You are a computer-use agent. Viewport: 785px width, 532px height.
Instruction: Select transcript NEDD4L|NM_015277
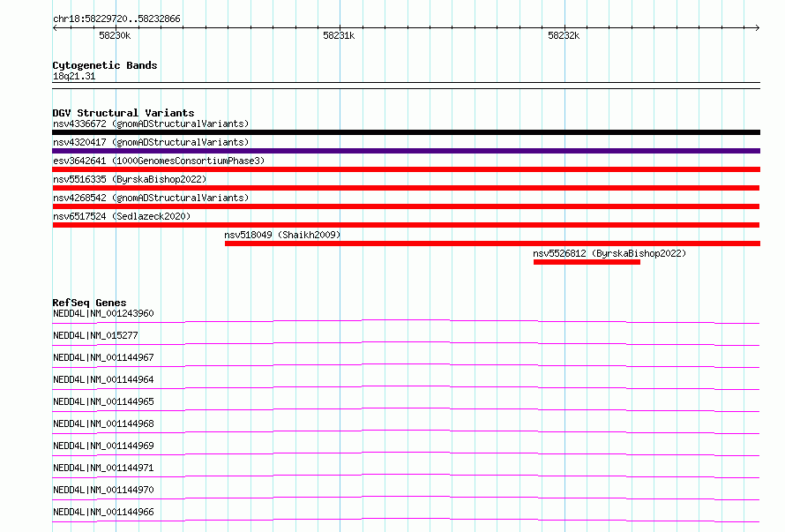pos(95,335)
